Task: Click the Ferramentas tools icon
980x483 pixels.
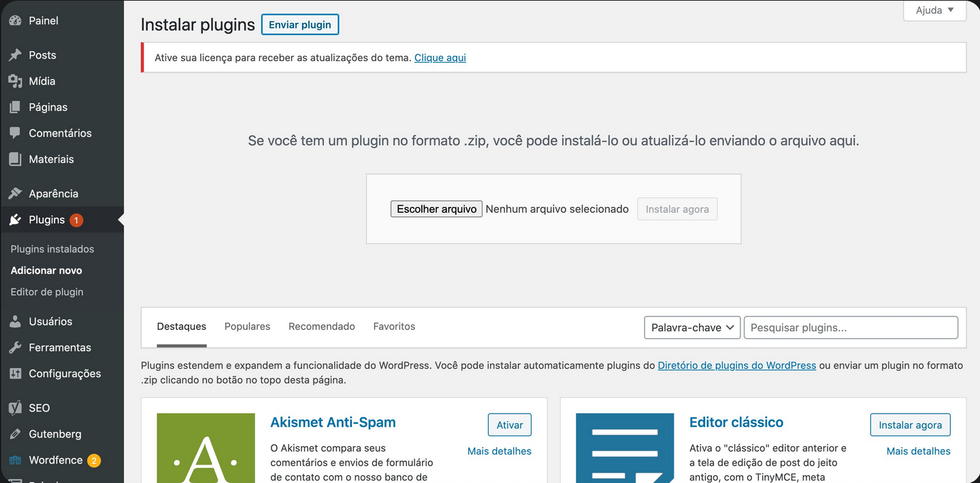Action: pyautogui.click(x=15, y=347)
